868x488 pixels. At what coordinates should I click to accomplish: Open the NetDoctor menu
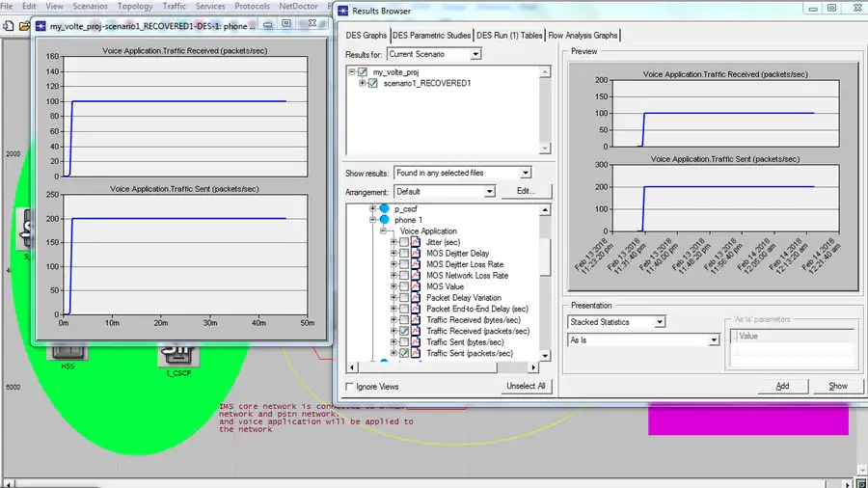(x=298, y=6)
